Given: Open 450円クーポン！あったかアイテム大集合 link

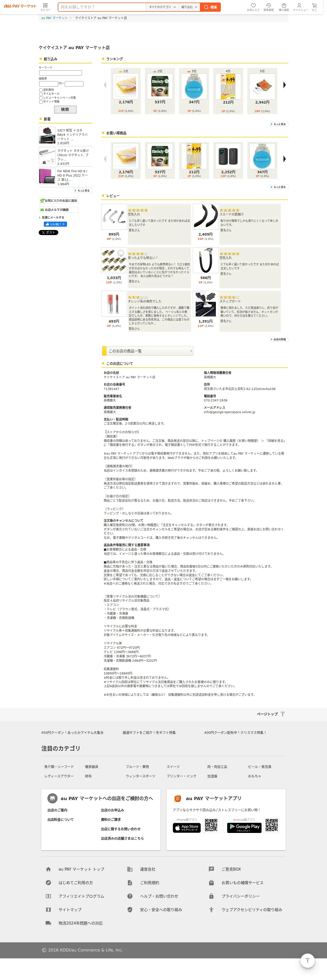Looking at the screenshot, I should point(72,733).
